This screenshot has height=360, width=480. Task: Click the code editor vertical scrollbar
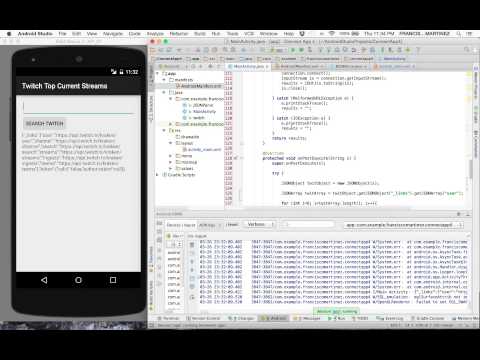click(470, 169)
